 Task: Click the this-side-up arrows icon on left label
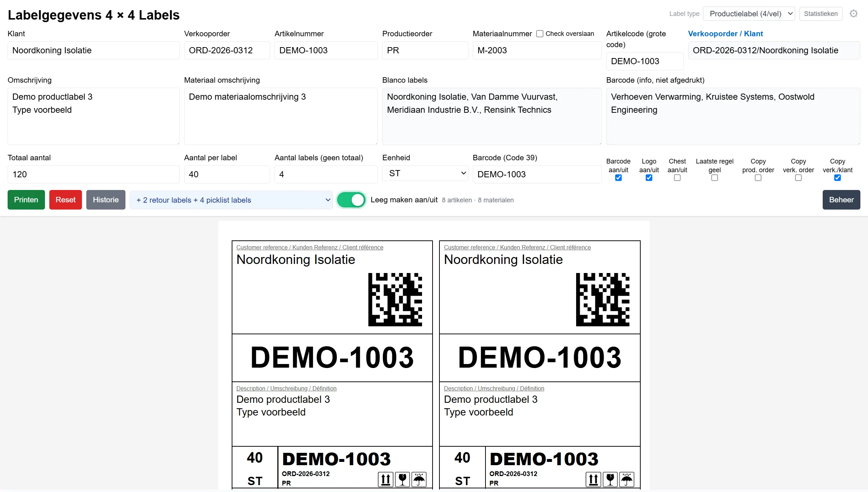point(386,479)
